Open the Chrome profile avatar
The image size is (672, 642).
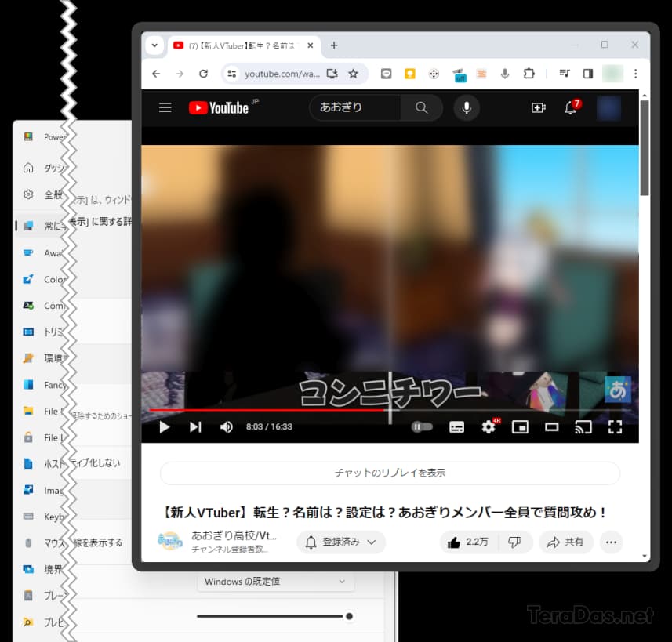coord(612,74)
